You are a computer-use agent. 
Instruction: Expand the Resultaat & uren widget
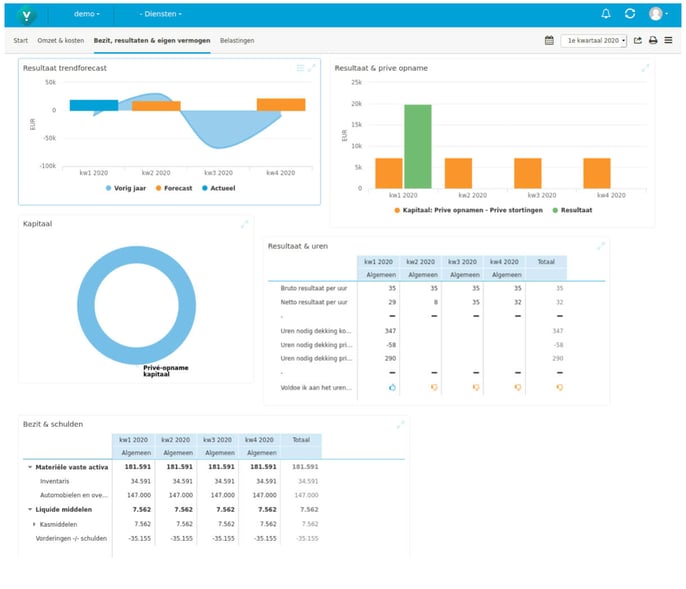coord(601,246)
